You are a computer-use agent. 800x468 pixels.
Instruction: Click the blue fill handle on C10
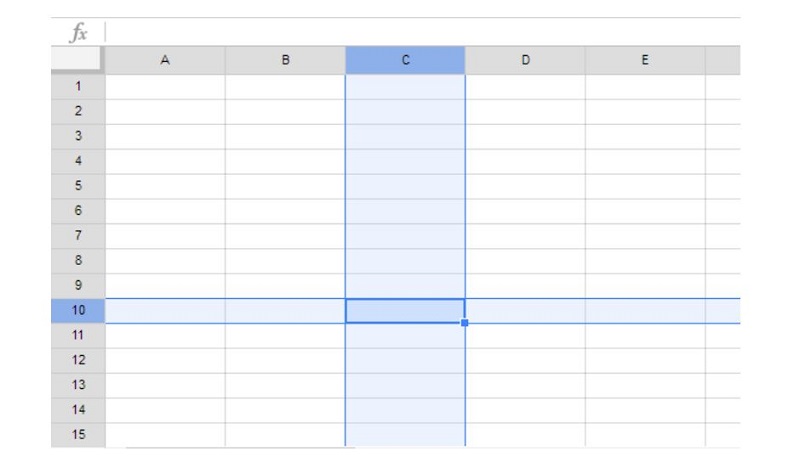464,323
